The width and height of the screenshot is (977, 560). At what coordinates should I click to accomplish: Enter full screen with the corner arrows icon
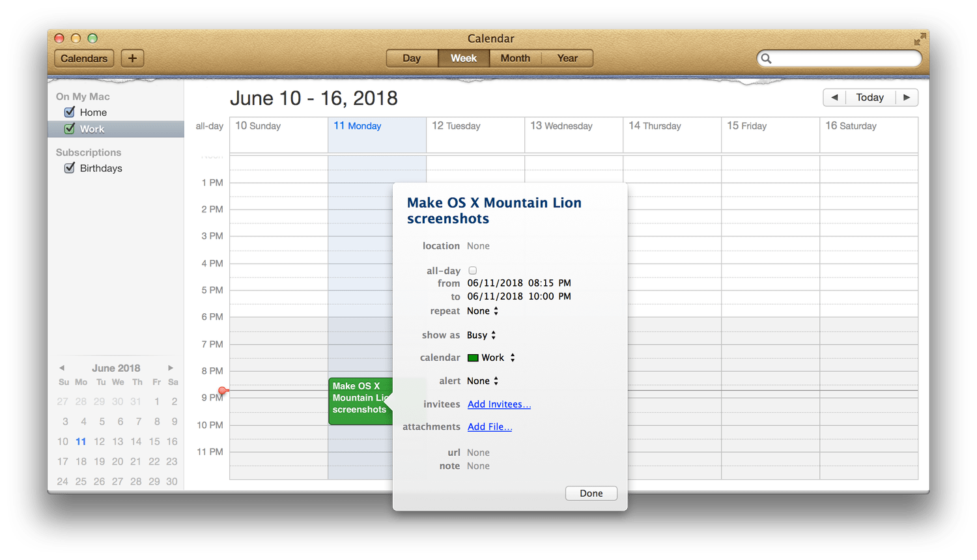(x=920, y=39)
